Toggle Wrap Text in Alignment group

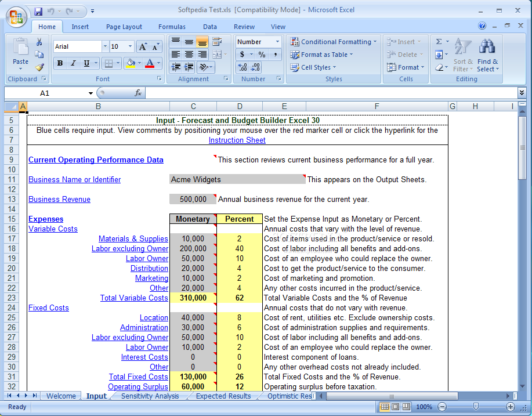click(x=217, y=42)
